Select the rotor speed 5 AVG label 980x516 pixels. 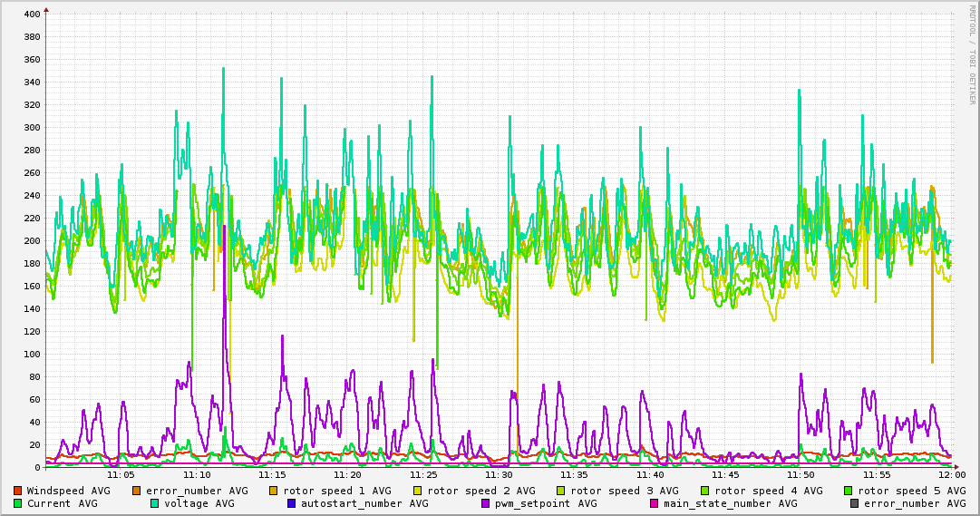point(912,491)
